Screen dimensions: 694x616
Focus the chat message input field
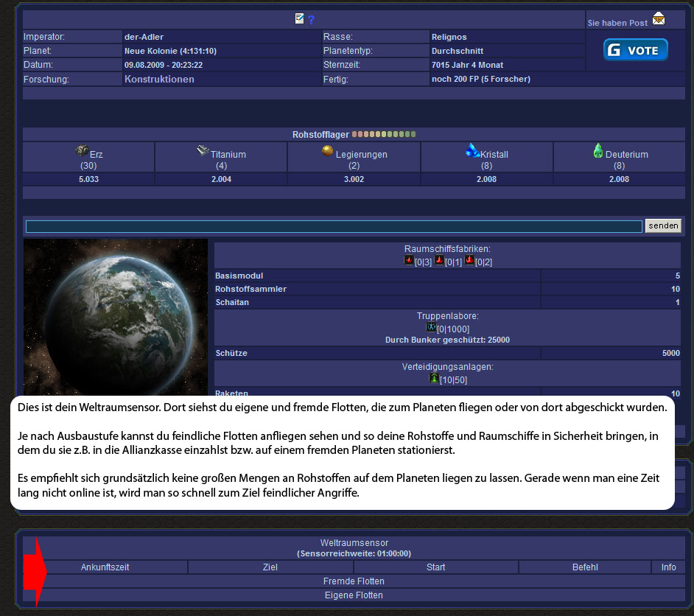click(334, 226)
